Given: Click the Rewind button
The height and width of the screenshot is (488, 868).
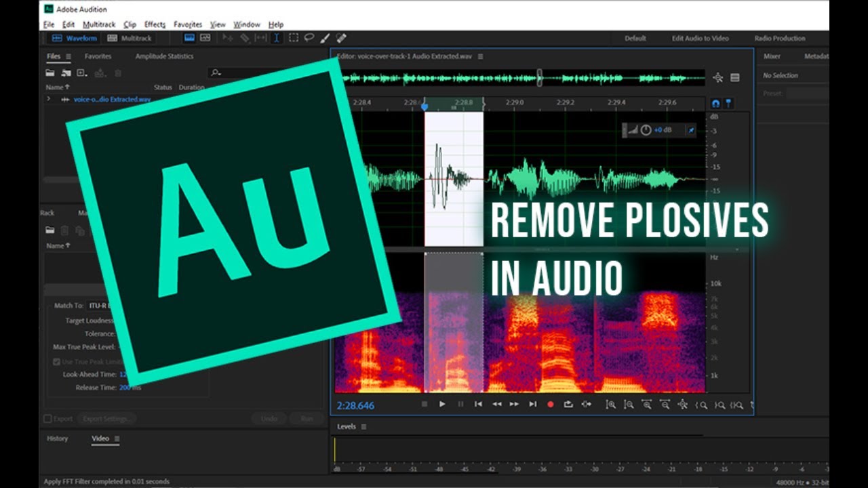Looking at the screenshot, I should [496, 405].
